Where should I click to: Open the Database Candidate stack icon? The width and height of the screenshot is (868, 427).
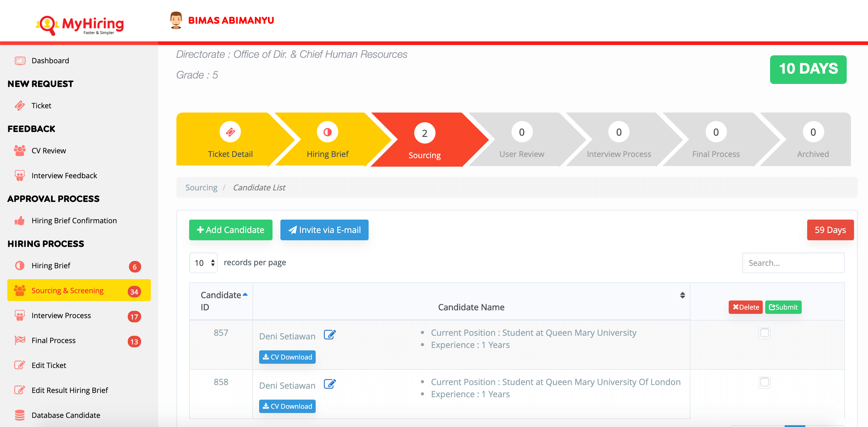[x=20, y=415]
